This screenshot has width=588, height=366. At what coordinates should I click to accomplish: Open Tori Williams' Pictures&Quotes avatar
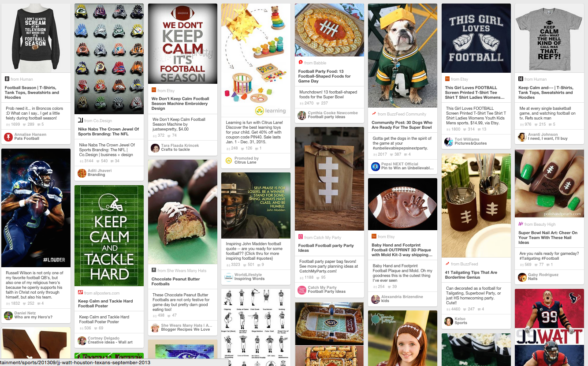pos(449,142)
